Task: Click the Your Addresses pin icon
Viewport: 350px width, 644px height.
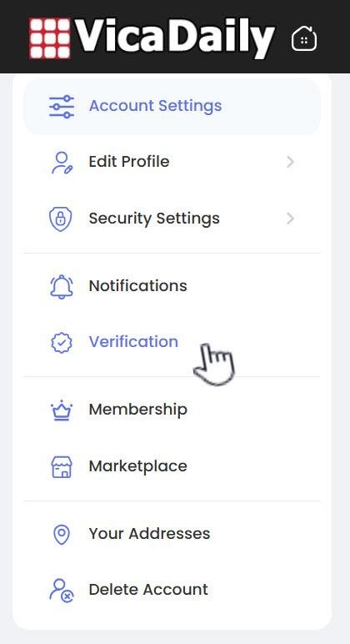Action: (62, 535)
